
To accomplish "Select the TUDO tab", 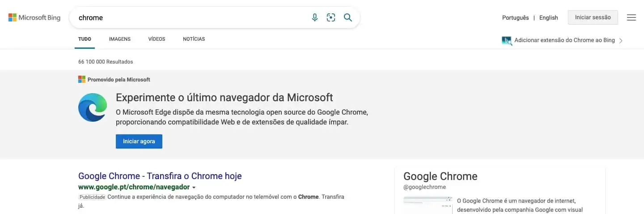I will click(85, 39).
